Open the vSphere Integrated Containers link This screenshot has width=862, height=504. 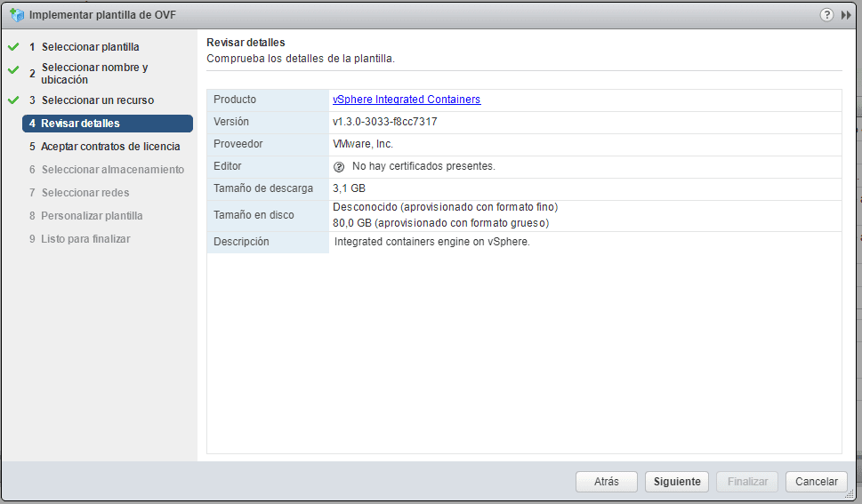[407, 100]
